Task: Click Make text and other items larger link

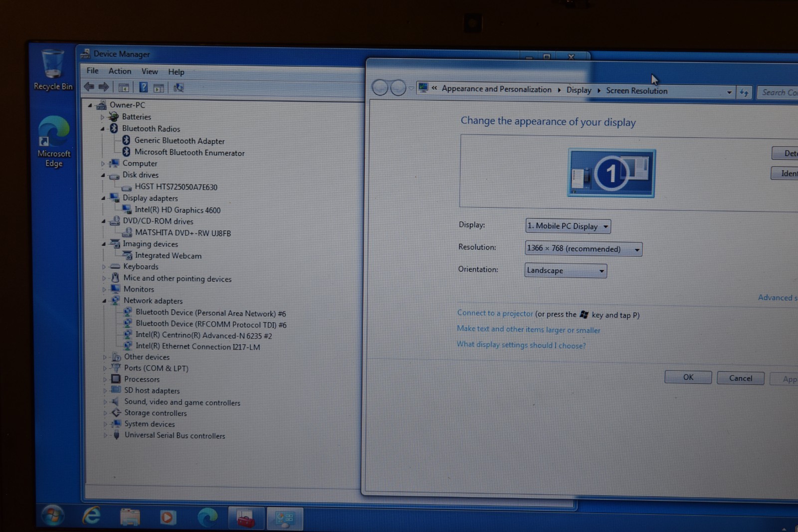Action: (529, 330)
